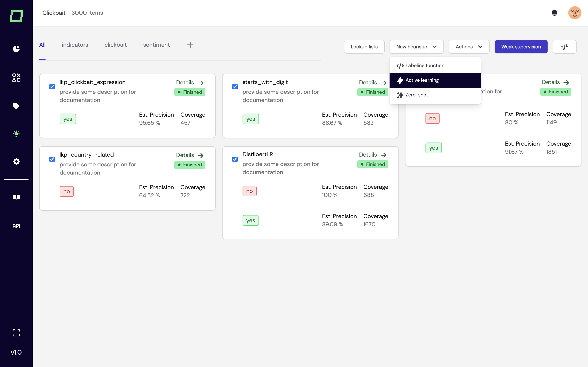Uncheck lkp_clickbait_expression heuristic checkbox

(52, 87)
